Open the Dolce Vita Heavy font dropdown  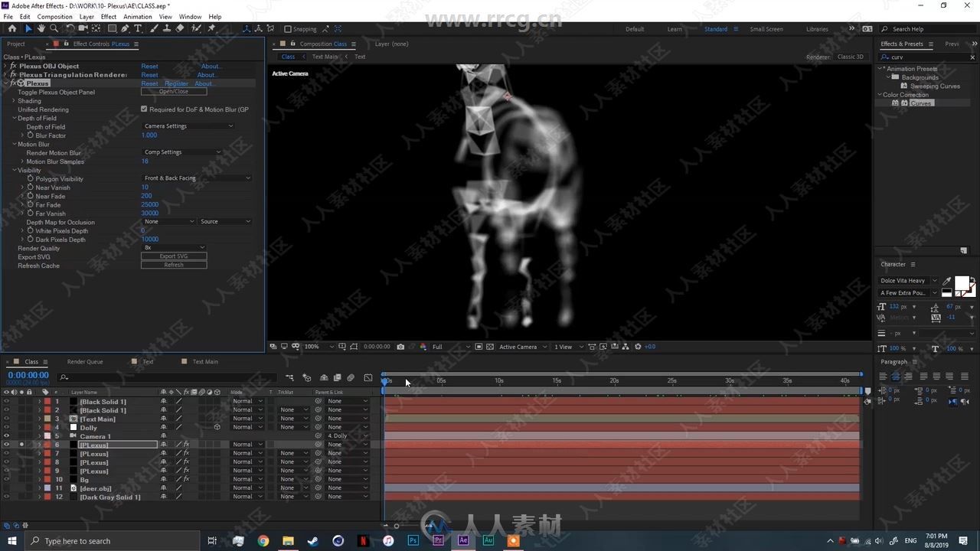tap(908, 281)
